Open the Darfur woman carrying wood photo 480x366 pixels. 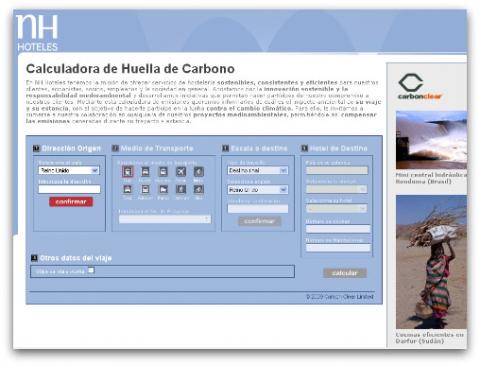point(431,262)
